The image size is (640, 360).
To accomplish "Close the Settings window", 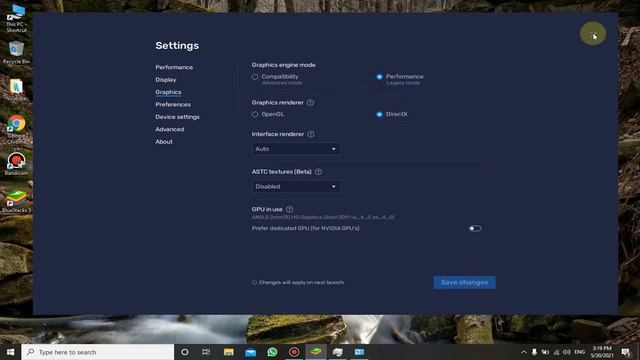I will [593, 34].
